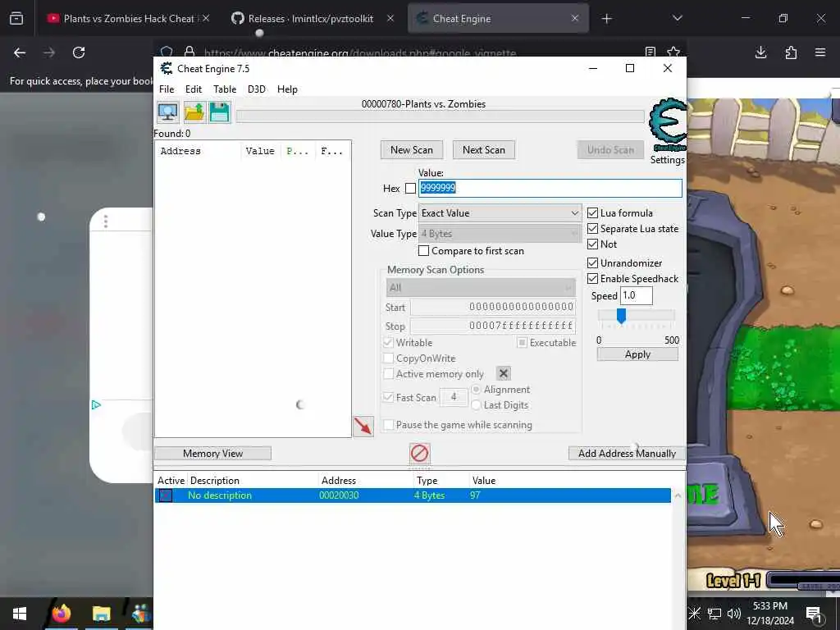Viewport: 840px width, 630px height.
Task: Click the network icon in system tray
Action: (714, 614)
